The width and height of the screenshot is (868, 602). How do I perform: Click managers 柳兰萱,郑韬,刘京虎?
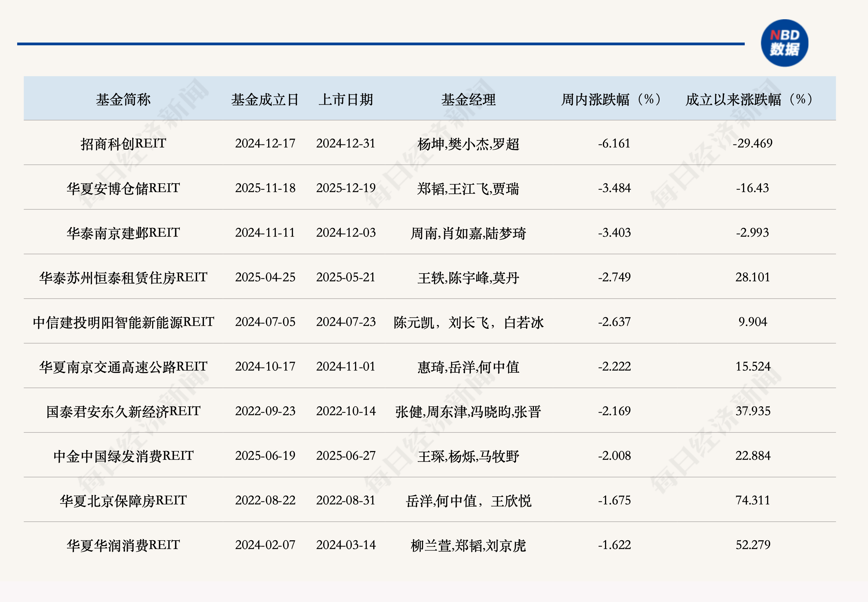click(468, 545)
